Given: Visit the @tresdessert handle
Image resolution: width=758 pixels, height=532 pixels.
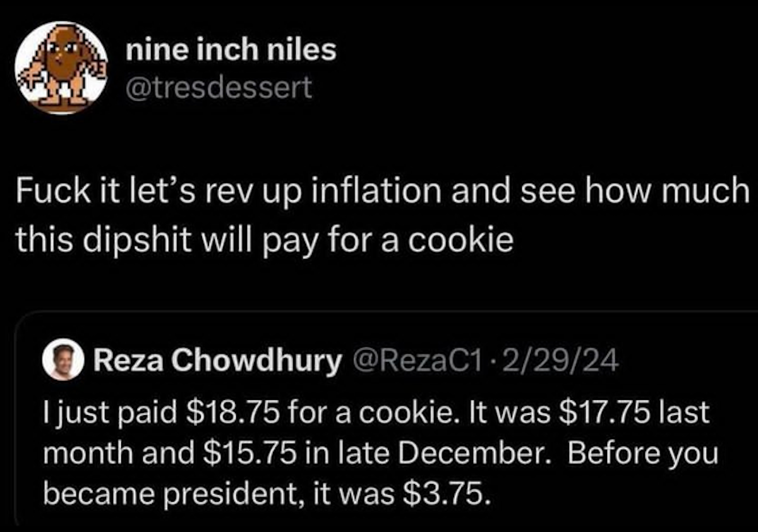Looking at the screenshot, I should tap(219, 88).
